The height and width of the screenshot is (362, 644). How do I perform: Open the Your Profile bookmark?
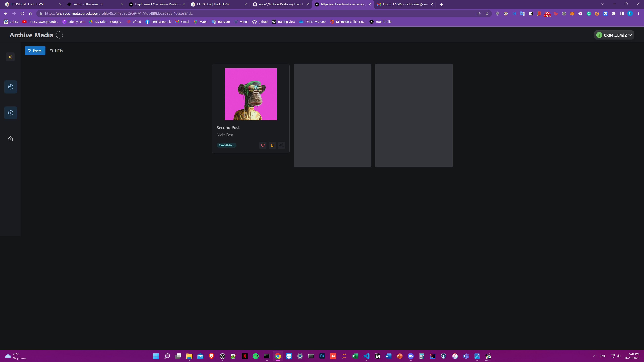381,22
